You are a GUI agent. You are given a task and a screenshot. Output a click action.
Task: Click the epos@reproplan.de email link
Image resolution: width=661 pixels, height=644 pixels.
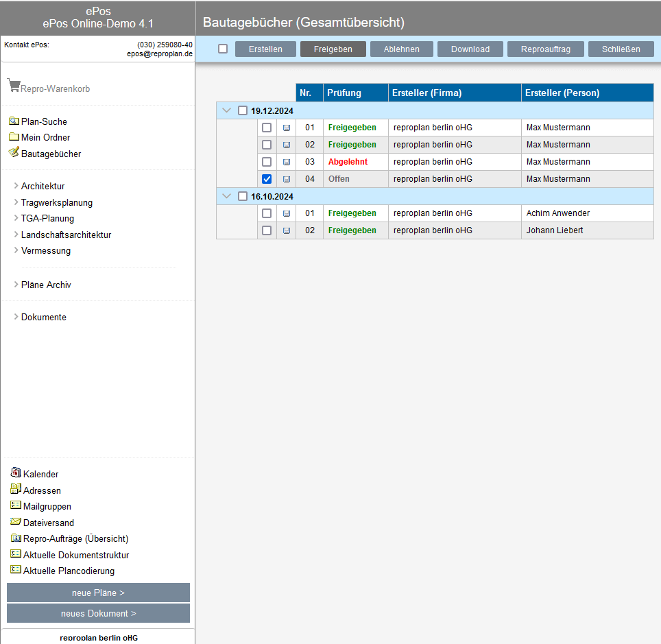tap(160, 53)
